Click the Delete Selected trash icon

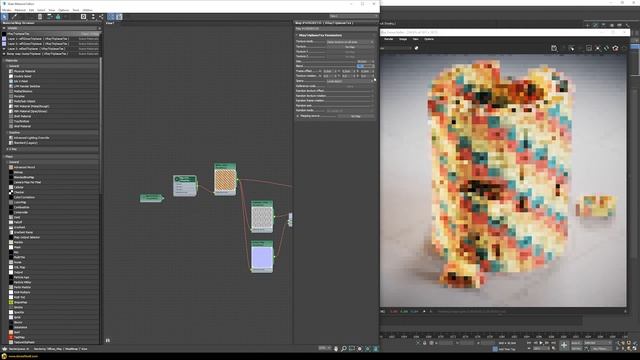click(x=40, y=17)
